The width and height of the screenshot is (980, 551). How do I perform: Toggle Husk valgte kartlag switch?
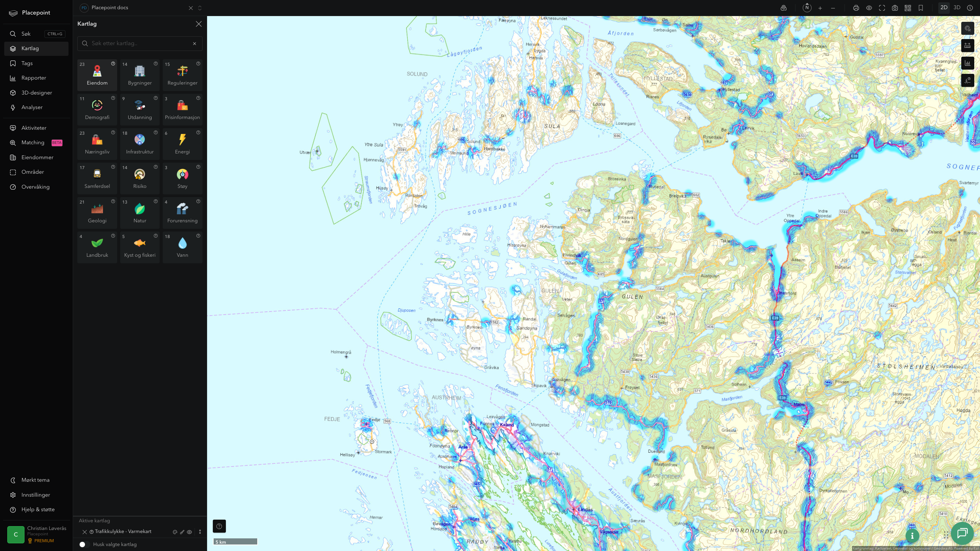84,544
